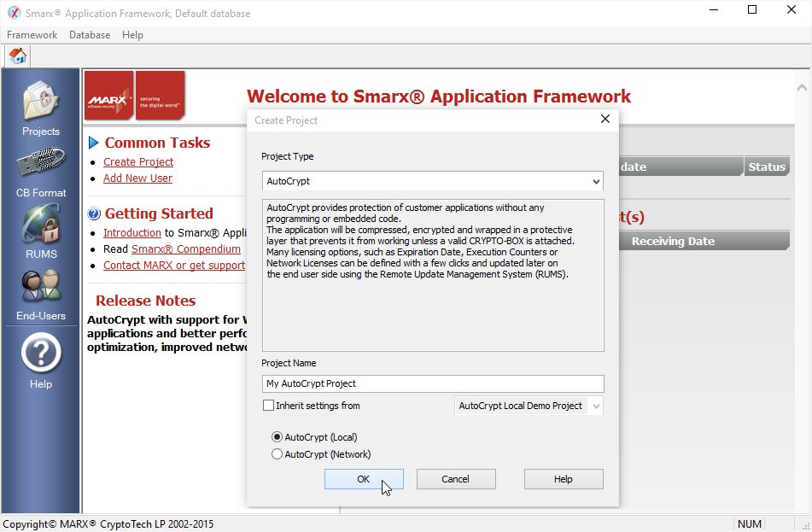Screen dimensions: 812x532
Task: Select AutoCrypt (Local) radio option
Action: click(277, 437)
